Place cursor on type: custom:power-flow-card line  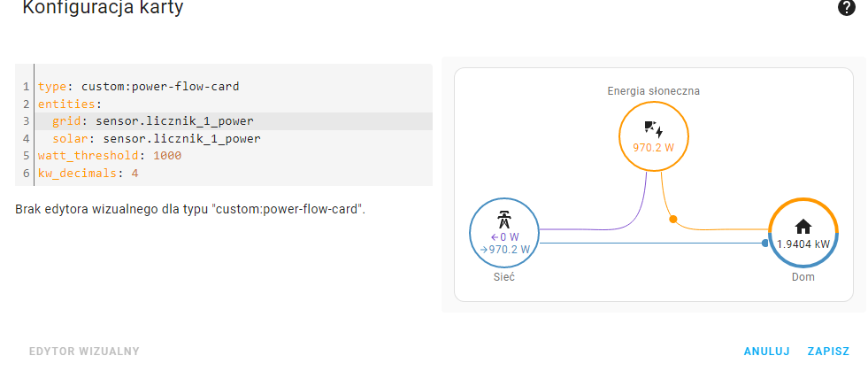pyautogui.click(x=138, y=87)
